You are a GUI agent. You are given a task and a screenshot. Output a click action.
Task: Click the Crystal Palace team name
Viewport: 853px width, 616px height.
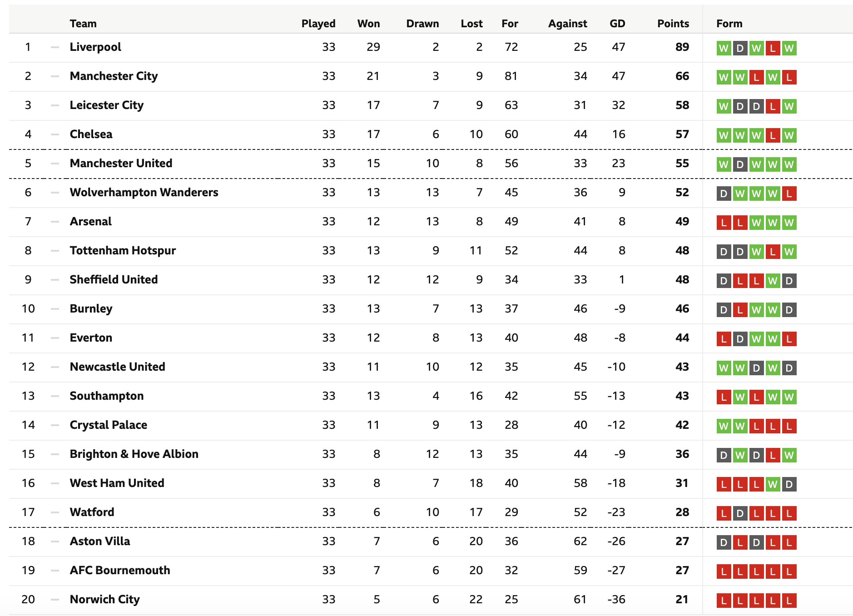click(109, 425)
